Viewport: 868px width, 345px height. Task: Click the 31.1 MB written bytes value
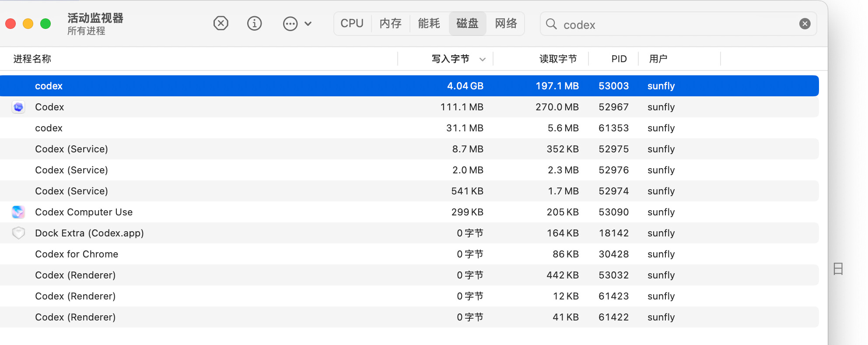465,128
